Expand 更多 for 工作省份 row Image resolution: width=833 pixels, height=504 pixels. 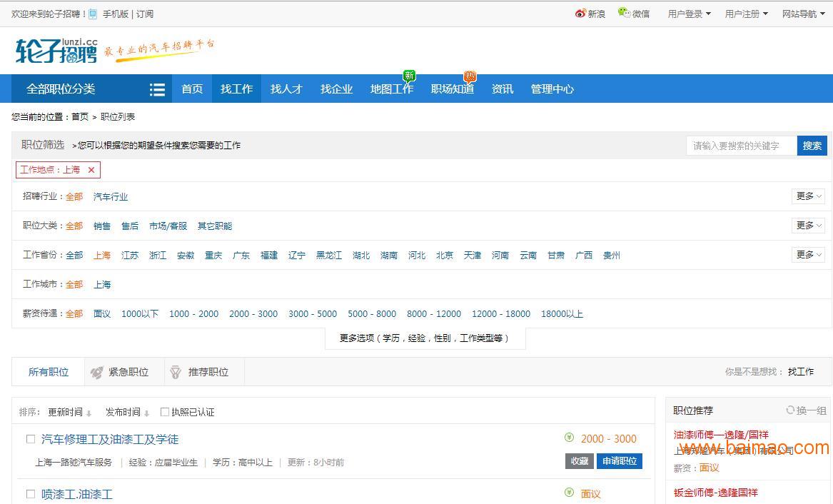[x=808, y=255]
